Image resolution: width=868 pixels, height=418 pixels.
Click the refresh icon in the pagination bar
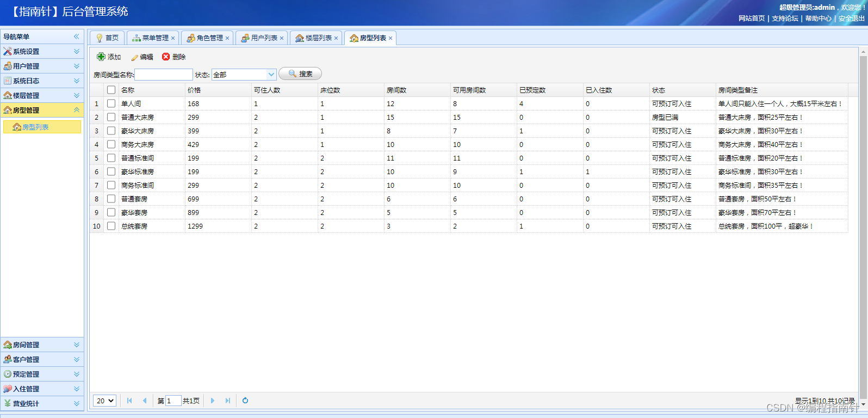click(245, 401)
